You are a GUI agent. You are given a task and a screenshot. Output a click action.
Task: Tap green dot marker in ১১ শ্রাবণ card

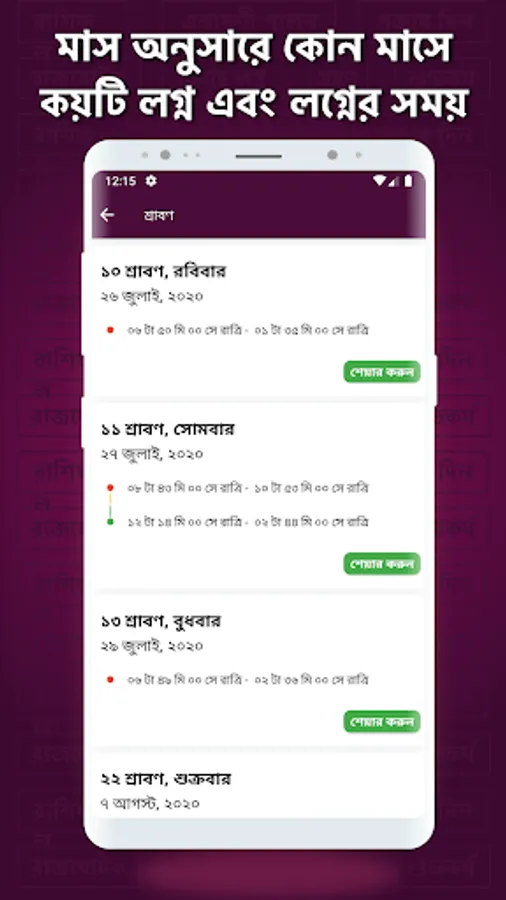[110, 522]
